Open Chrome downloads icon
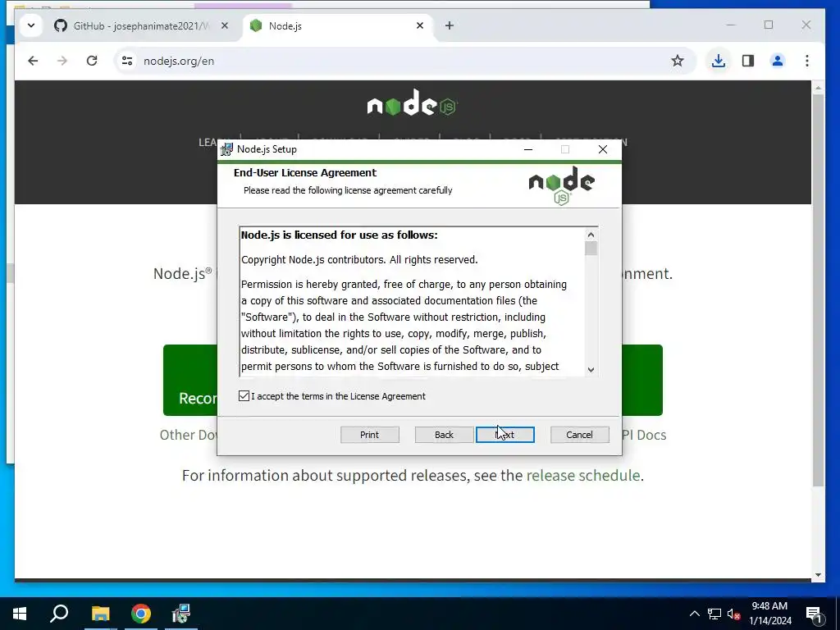 point(718,61)
